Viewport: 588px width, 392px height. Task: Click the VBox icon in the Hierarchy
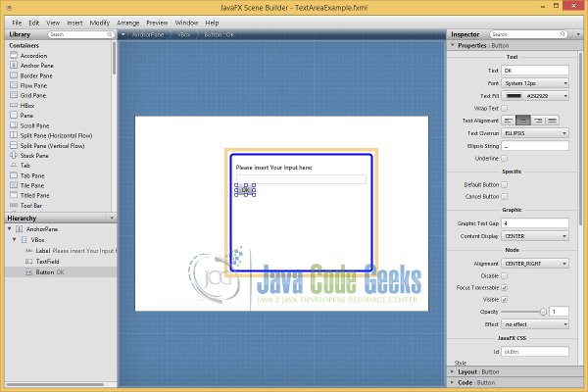(24, 240)
